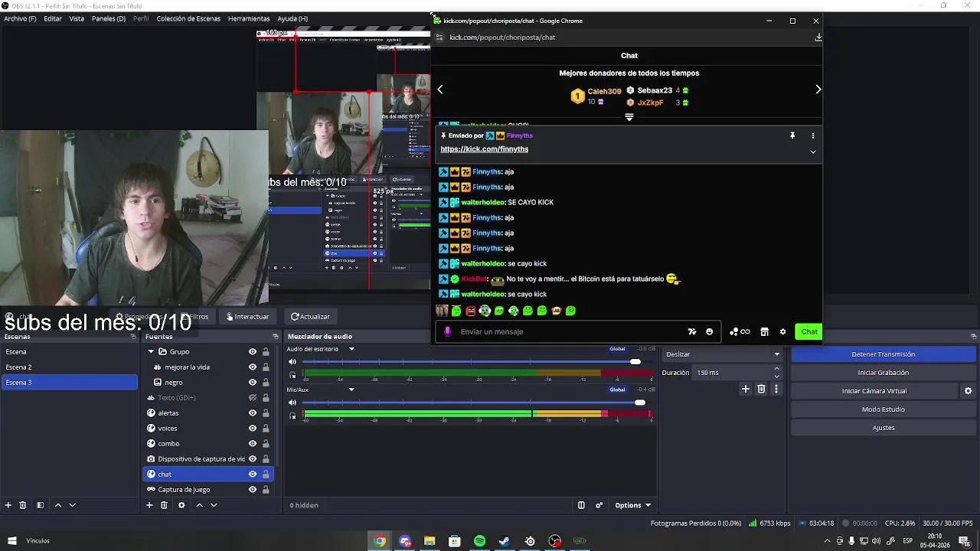This screenshot has width=980, height=551.
Task: Enable Modo Estudio
Action: [x=883, y=409]
